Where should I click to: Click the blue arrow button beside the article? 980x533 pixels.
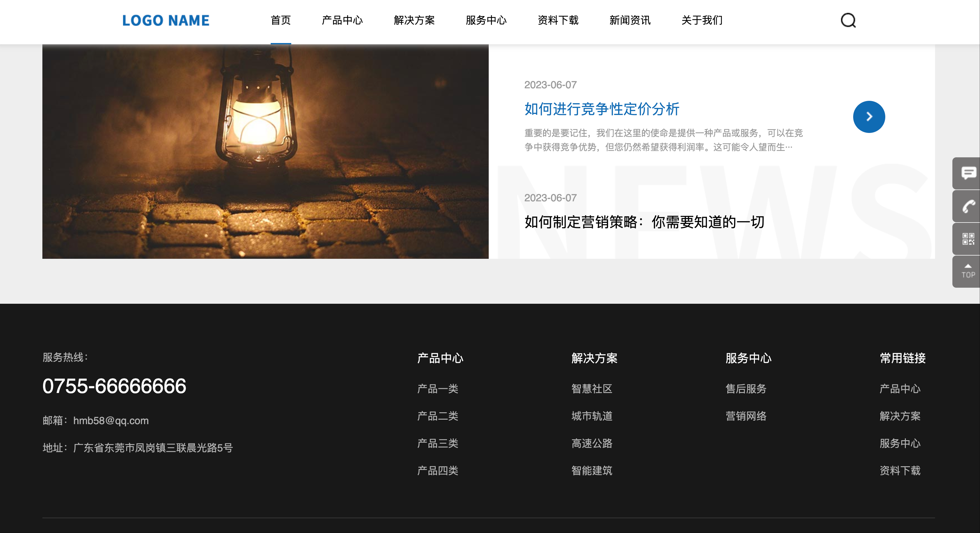coord(869,117)
